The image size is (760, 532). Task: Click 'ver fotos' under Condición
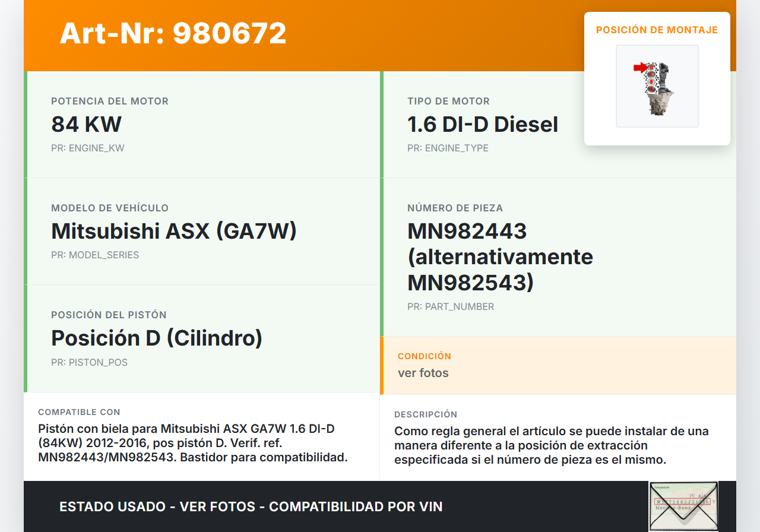click(423, 373)
